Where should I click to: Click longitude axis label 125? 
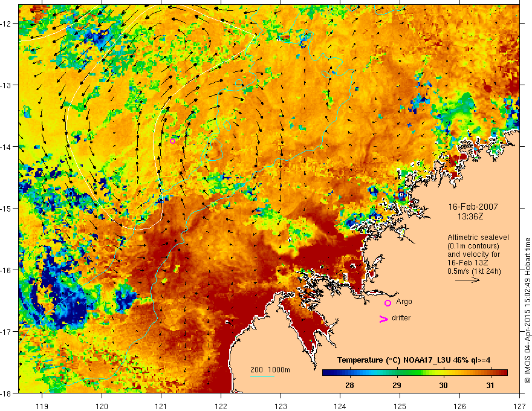pos(400,406)
